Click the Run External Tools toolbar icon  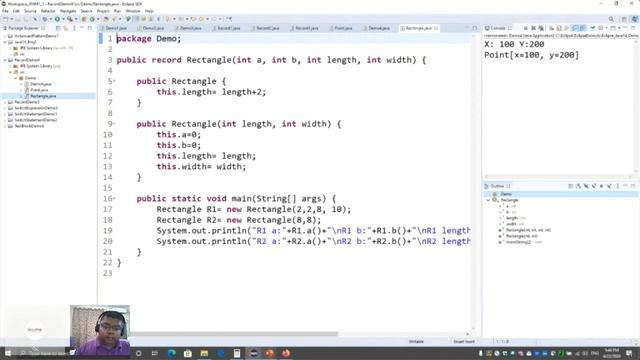(x=70, y=19)
